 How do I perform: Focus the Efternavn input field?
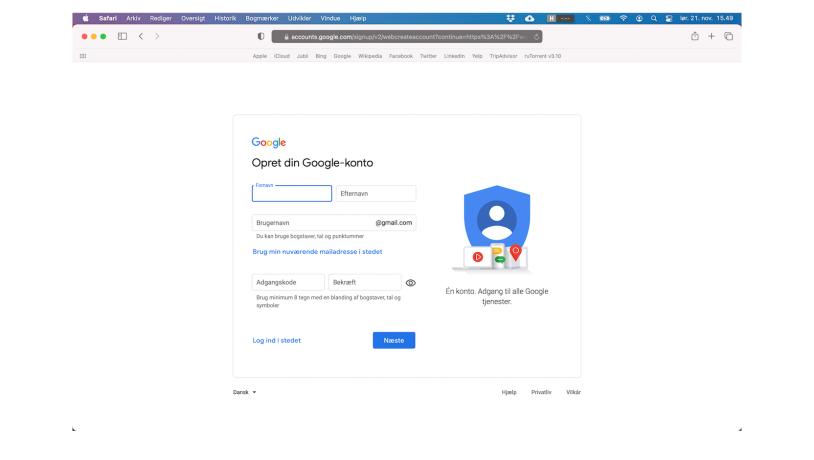coord(376,194)
